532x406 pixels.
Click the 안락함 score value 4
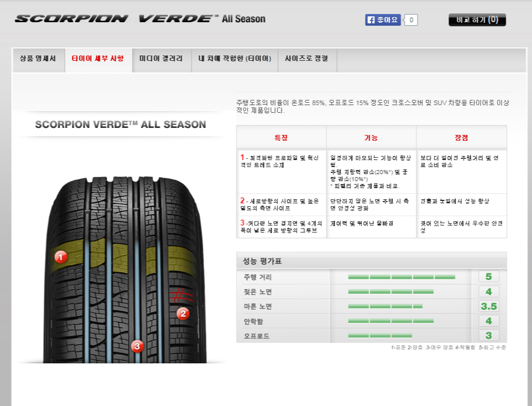(489, 321)
